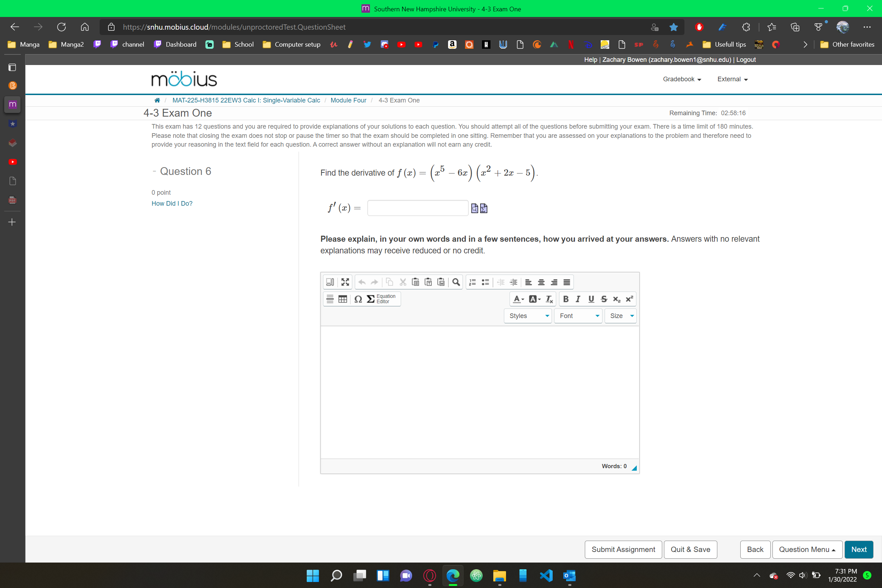The image size is (882, 588).
Task: Open the How Did I Do? link
Action: click(171, 203)
